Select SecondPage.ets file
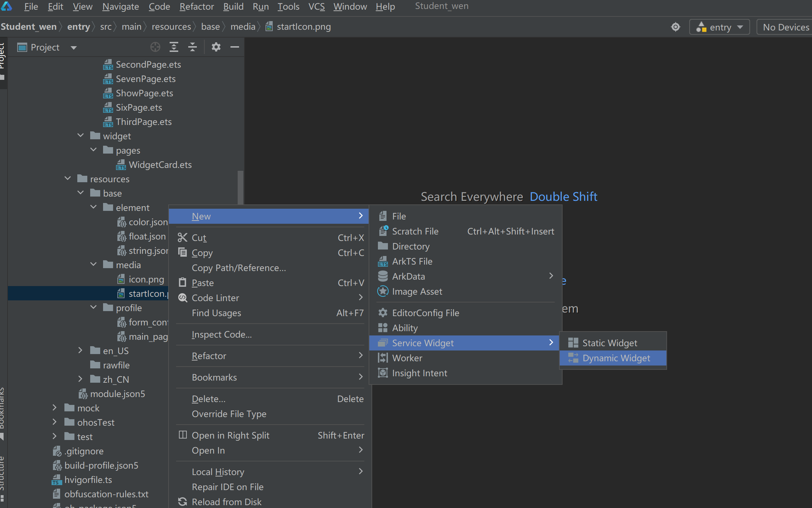The image size is (812, 508). pos(148,64)
